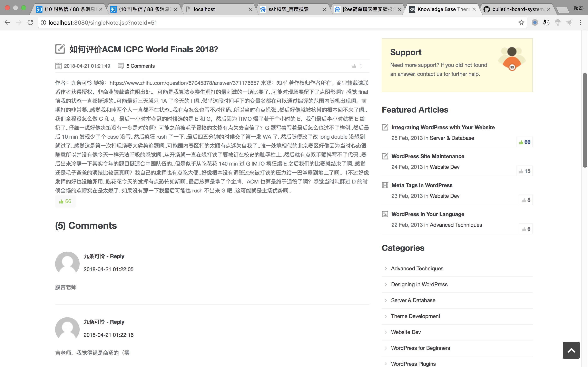Click the page vertical scrollbar thumb

tap(585, 120)
